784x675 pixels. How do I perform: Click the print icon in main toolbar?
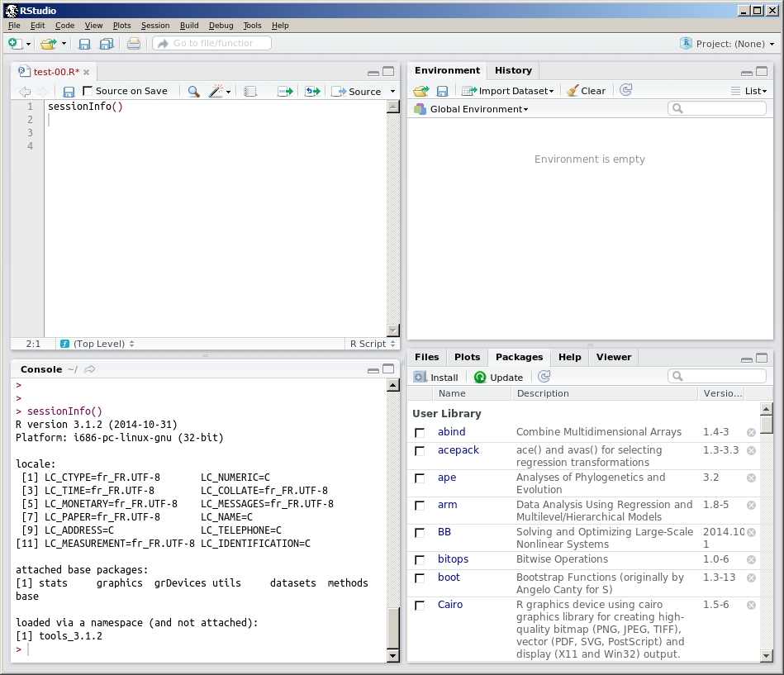coord(133,44)
